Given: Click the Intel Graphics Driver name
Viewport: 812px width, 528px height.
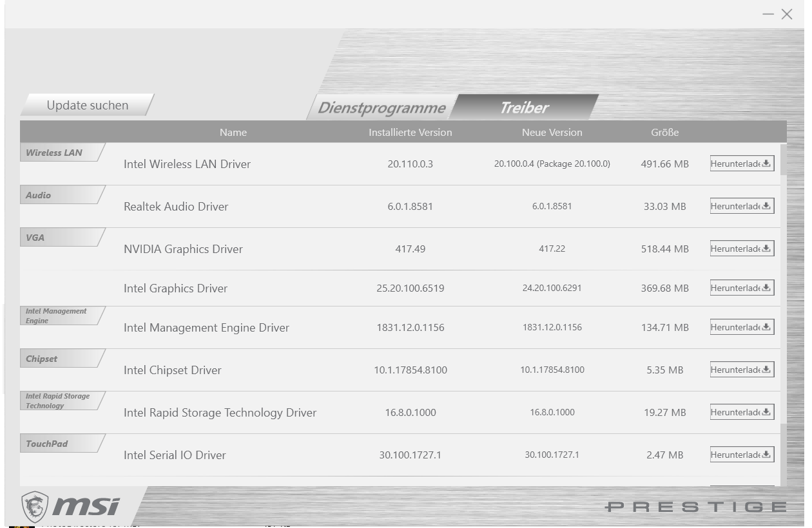Looking at the screenshot, I should tap(175, 288).
